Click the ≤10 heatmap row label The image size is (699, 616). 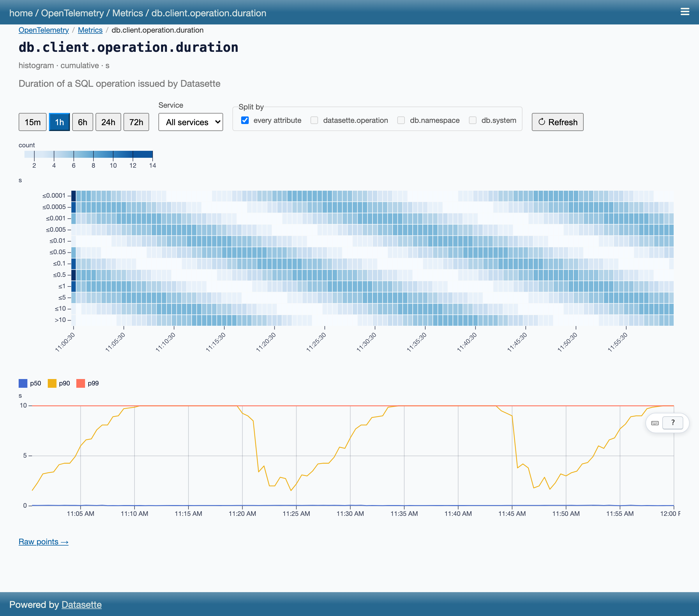[x=60, y=309]
